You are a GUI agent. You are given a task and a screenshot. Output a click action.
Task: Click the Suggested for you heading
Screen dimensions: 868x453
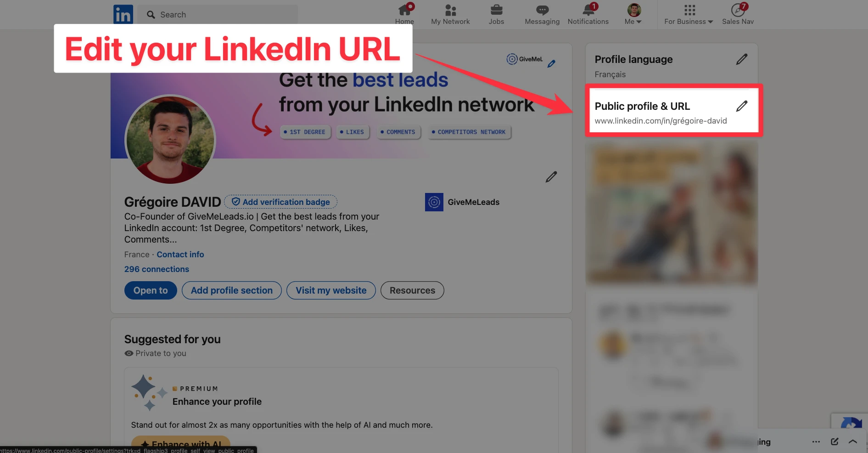pyautogui.click(x=173, y=339)
